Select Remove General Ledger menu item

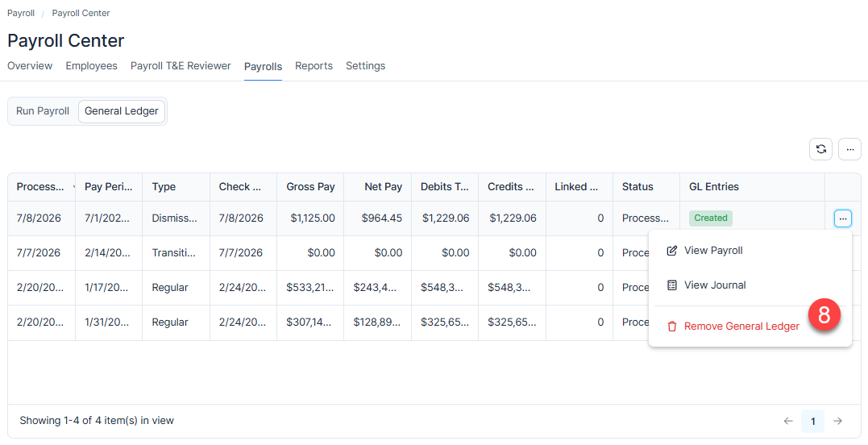[x=741, y=326]
